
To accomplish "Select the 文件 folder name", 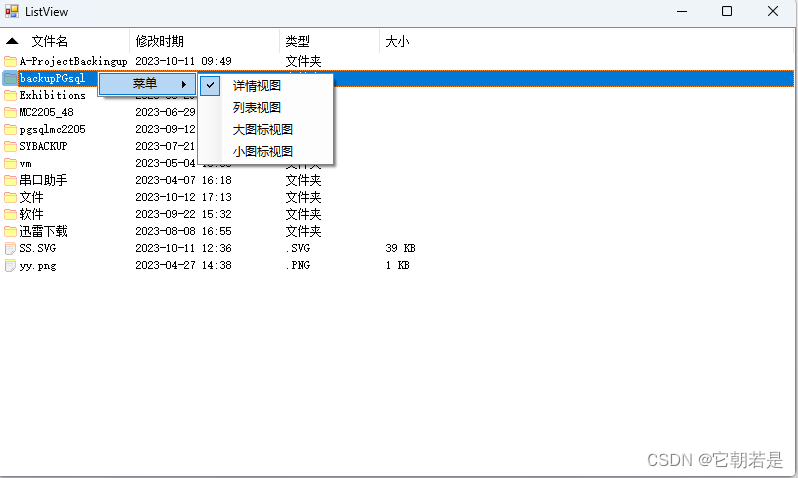I will pyautogui.click(x=31, y=197).
